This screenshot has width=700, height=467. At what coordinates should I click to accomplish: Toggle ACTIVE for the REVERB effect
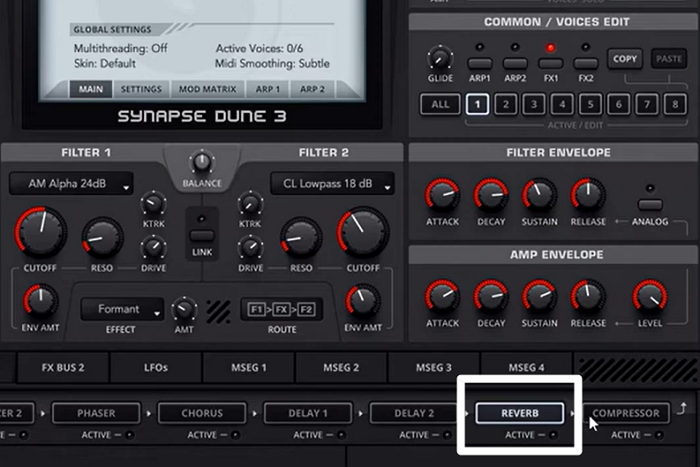click(x=553, y=435)
